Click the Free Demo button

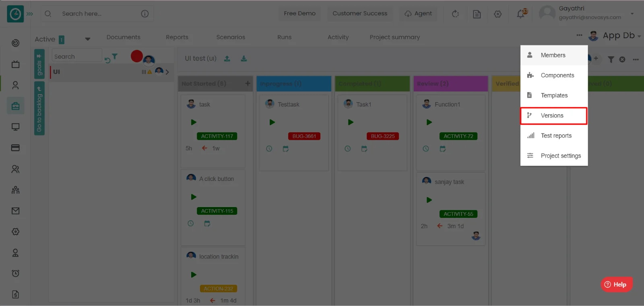(299, 13)
